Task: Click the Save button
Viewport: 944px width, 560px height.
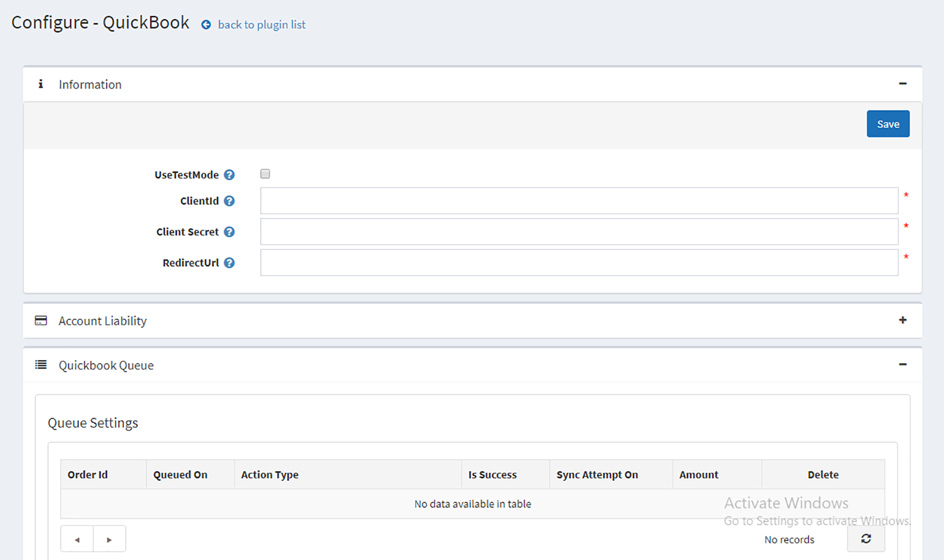Action: (888, 124)
